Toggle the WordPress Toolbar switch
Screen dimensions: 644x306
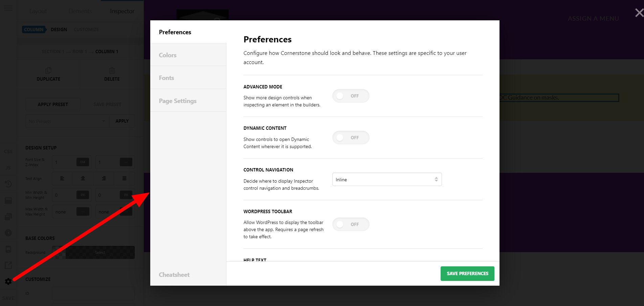coord(351,224)
